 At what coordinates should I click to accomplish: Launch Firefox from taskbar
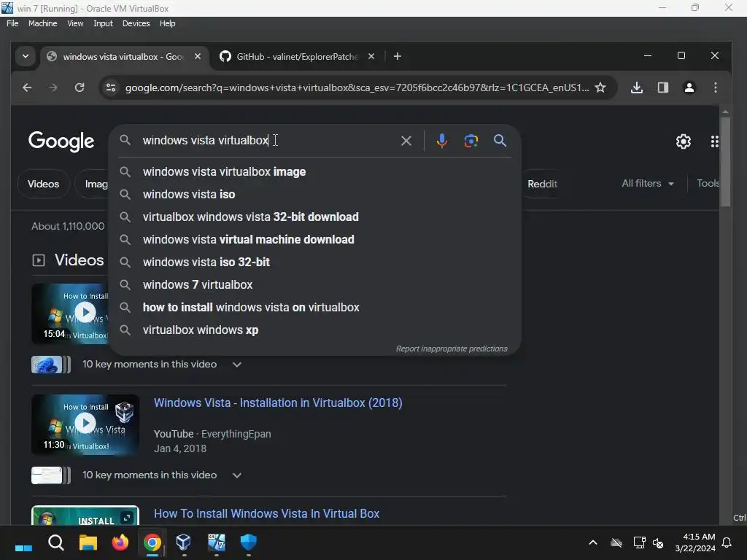(x=120, y=542)
